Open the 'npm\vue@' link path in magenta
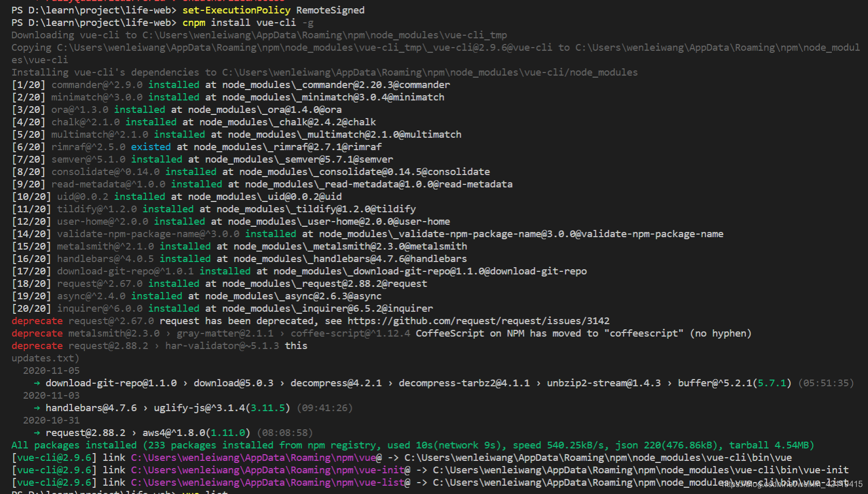Viewport: 868px width, 494px height. pyautogui.click(x=257, y=458)
